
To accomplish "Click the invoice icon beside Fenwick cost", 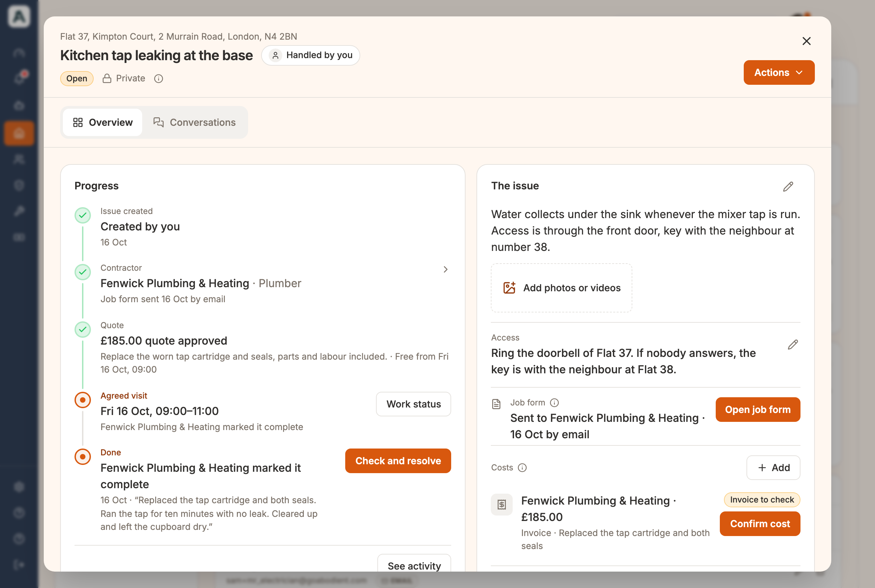I will (502, 504).
